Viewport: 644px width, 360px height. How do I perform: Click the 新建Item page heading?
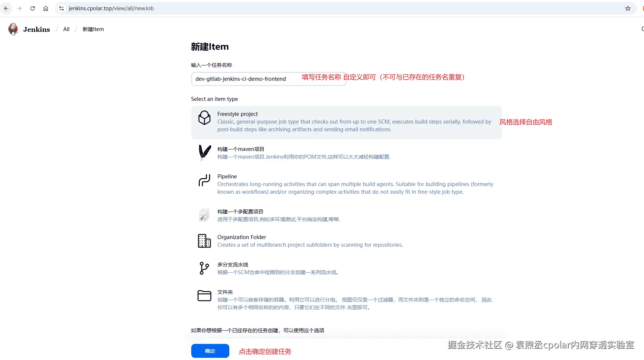tap(210, 47)
